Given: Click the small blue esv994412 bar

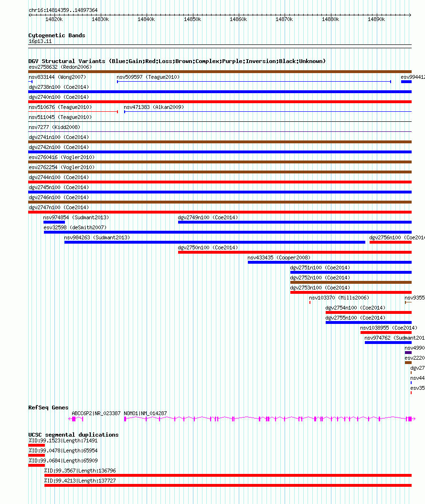Looking at the screenshot, I should [x=406, y=82].
